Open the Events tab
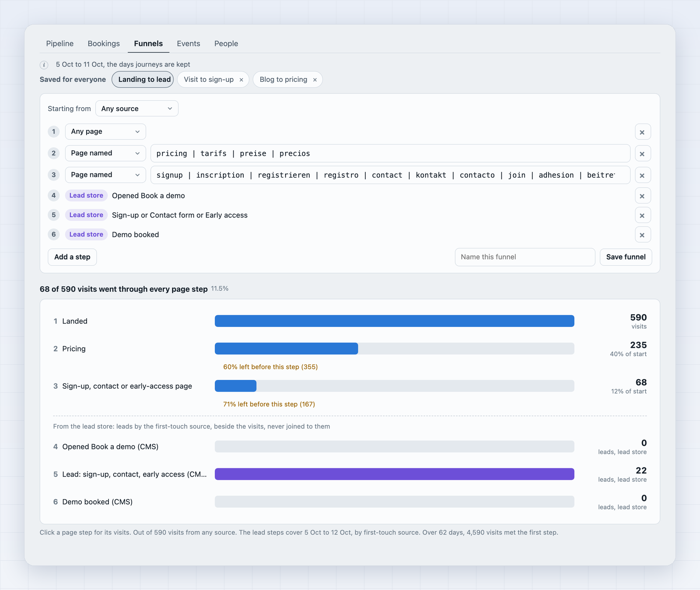The width and height of the screenshot is (700, 590). point(189,43)
